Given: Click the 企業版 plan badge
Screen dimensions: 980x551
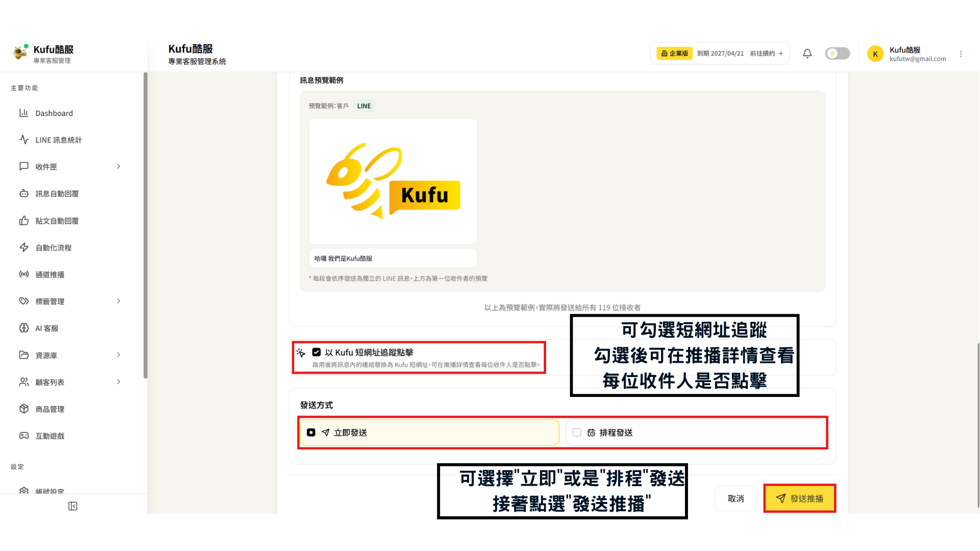Looking at the screenshot, I should point(674,54).
